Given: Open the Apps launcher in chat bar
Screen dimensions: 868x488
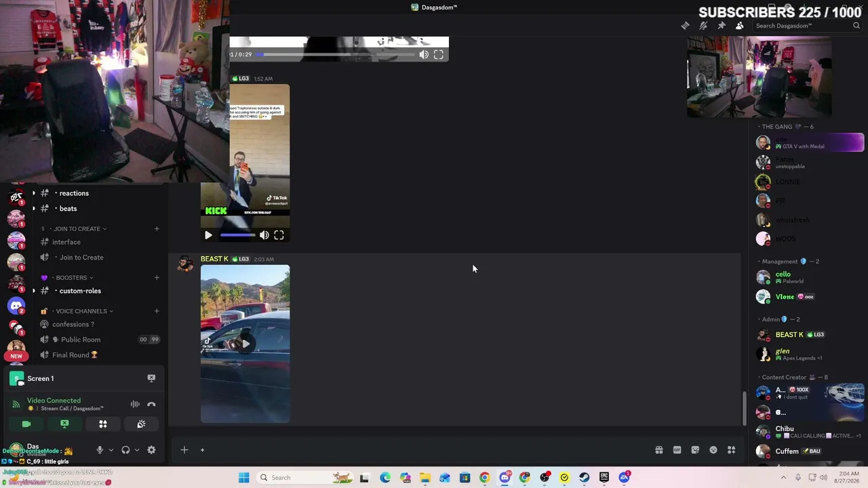Looking at the screenshot, I should tap(731, 450).
